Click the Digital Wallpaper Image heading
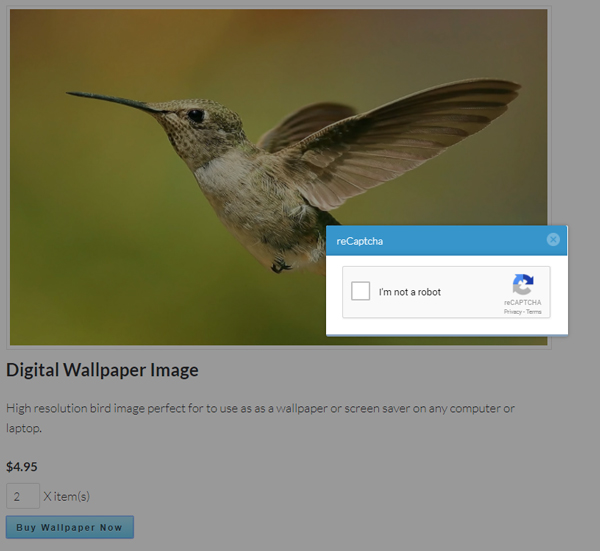The height and width of the screenshot is (551, 600). 102,370
